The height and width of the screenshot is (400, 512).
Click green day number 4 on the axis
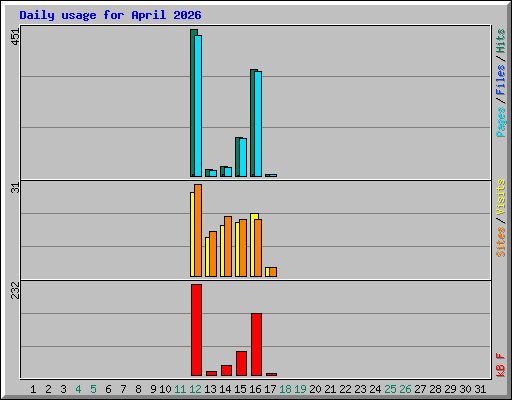pos(78,389)
